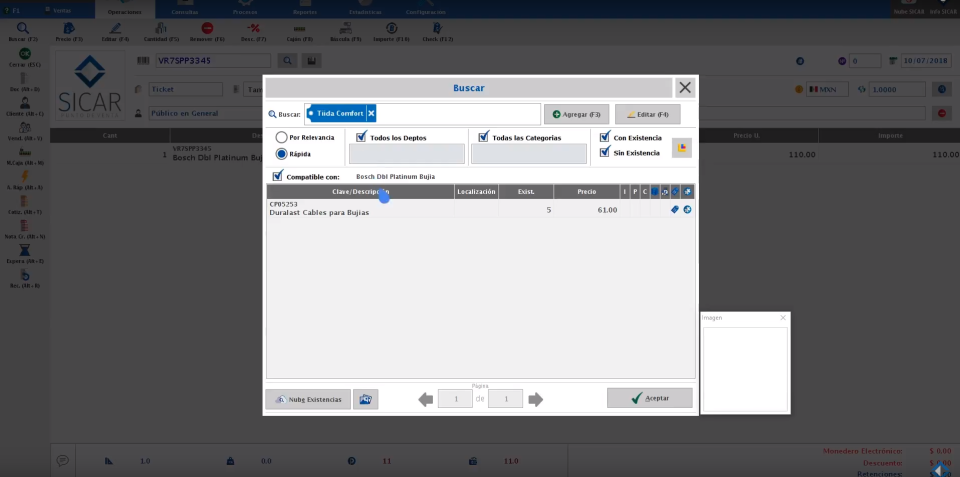Click the Precio (F3) toolbar icon

pos(69,28)
